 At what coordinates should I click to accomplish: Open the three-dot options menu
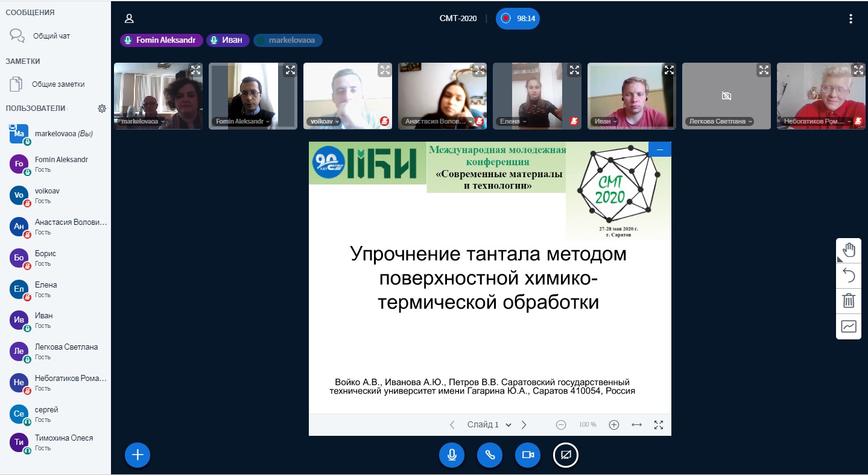point(851,19)
